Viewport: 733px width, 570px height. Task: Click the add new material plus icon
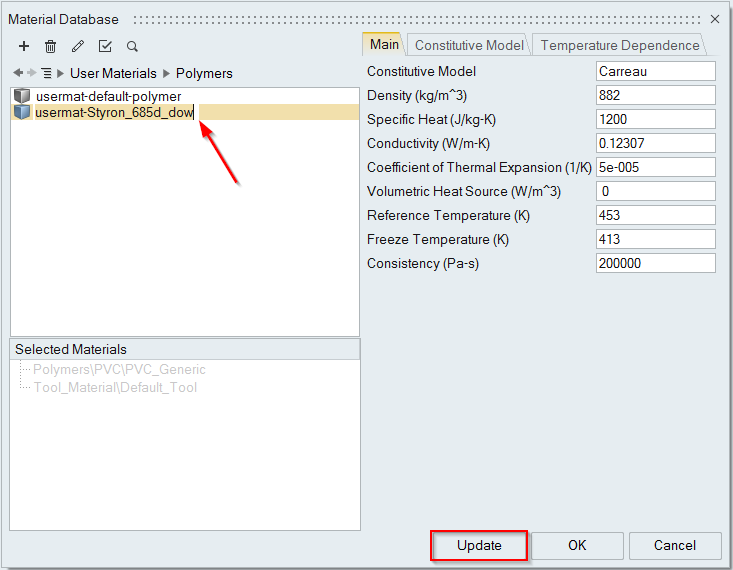tap(24, 46)
